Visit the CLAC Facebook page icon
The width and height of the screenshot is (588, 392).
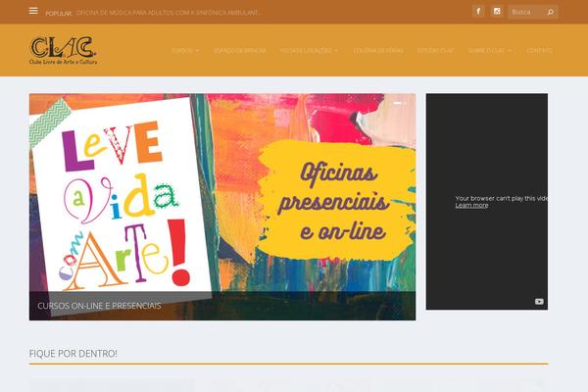[x=478, y=11]
